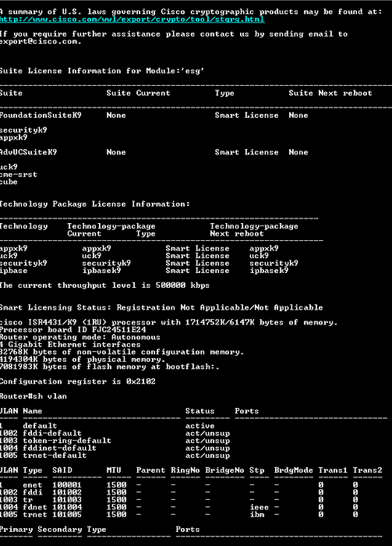Viewport: 392px width, 546px height.
Task: Open the Cisco crypto export URL link
Action: coord(132,19)
